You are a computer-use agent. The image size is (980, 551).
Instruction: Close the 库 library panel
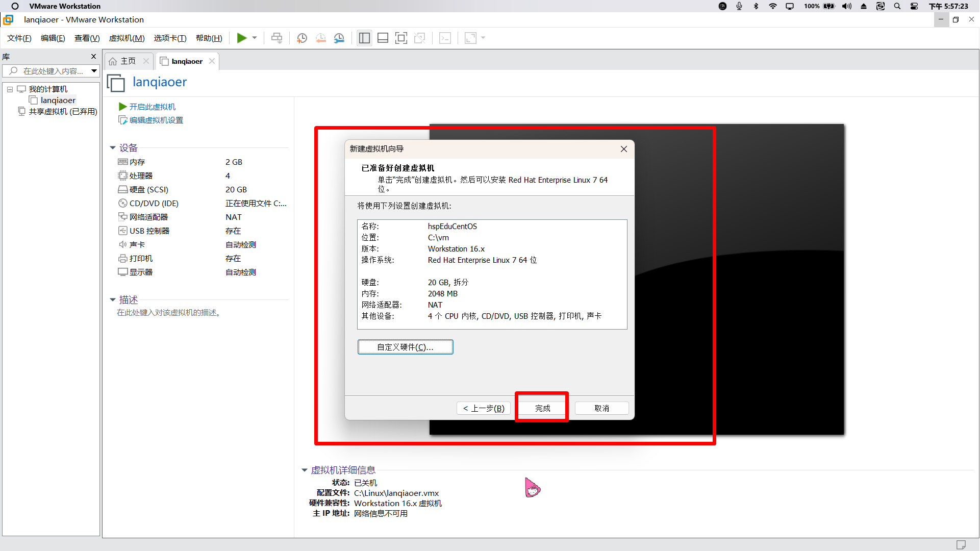coord(93,57)
